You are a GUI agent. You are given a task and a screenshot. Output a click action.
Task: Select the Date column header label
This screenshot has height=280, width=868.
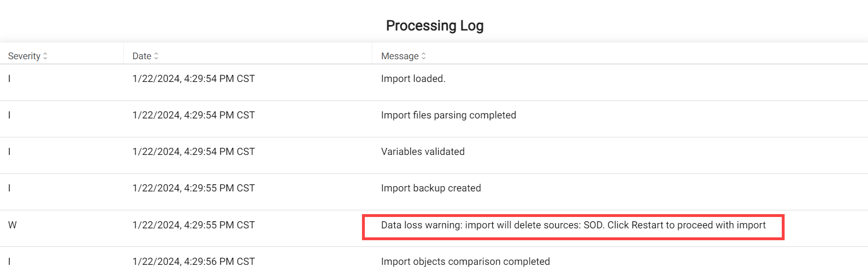click(142, 56)
